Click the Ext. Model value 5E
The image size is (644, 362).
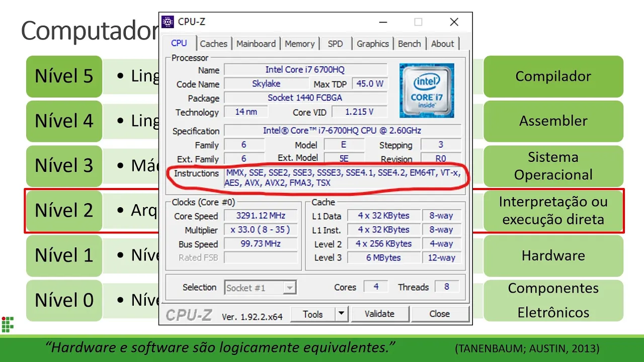tap(344, 159)
